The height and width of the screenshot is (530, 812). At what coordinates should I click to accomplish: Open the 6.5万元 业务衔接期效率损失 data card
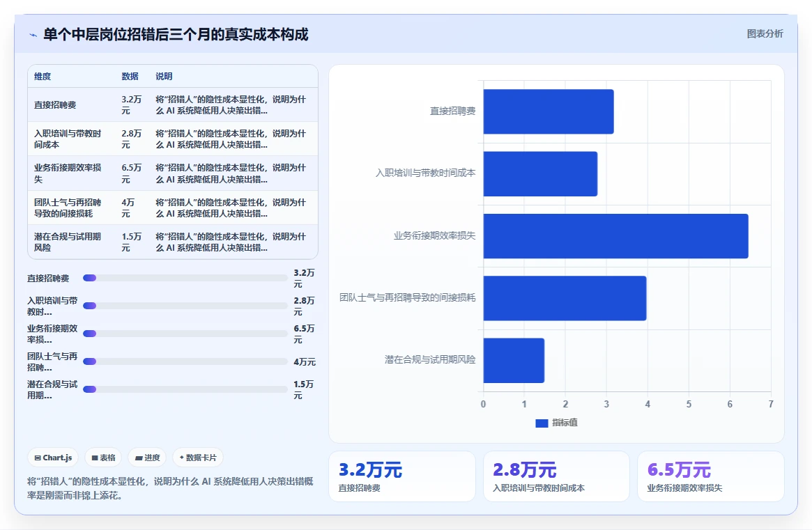[710, 476]
